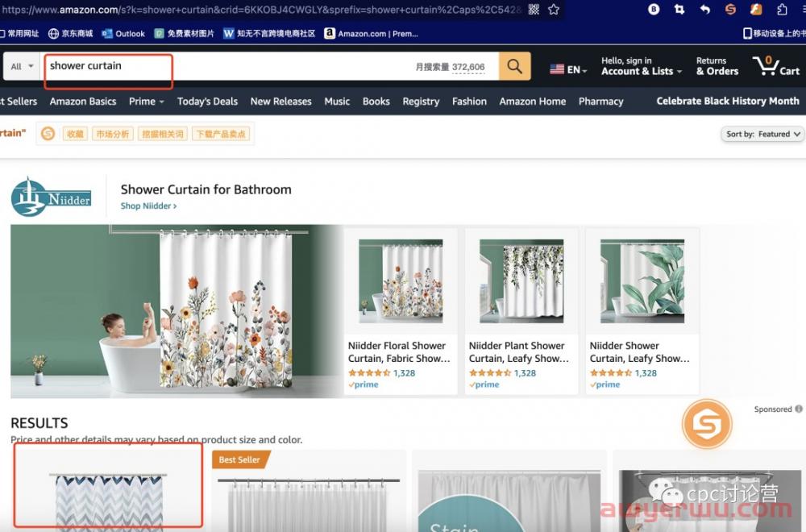The width and height of the screenshot is (806, 532).
Task: Click the 收藏 button
Action: click(x=75, y=134)
